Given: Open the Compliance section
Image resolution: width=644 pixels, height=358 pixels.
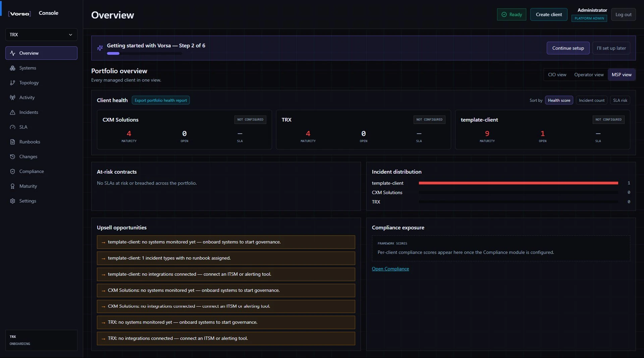Looking at the screenshot, I should [41, 171].
